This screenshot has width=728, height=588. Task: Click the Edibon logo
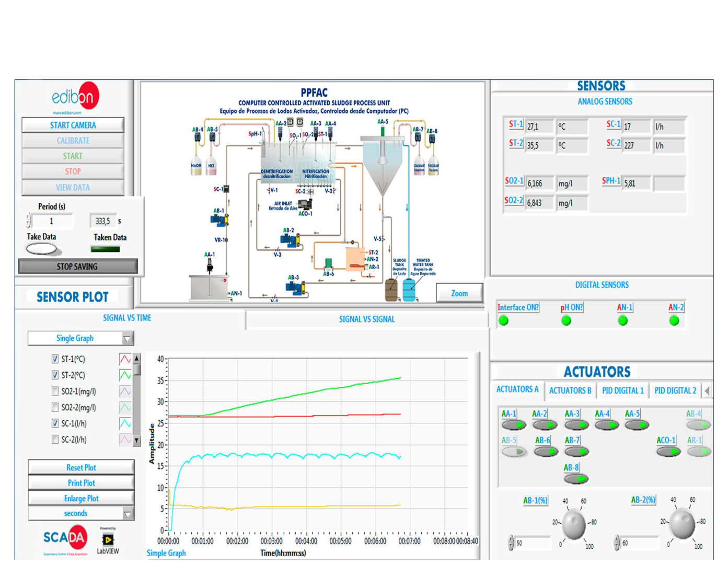pyautogui.click(x=75, y=97)
